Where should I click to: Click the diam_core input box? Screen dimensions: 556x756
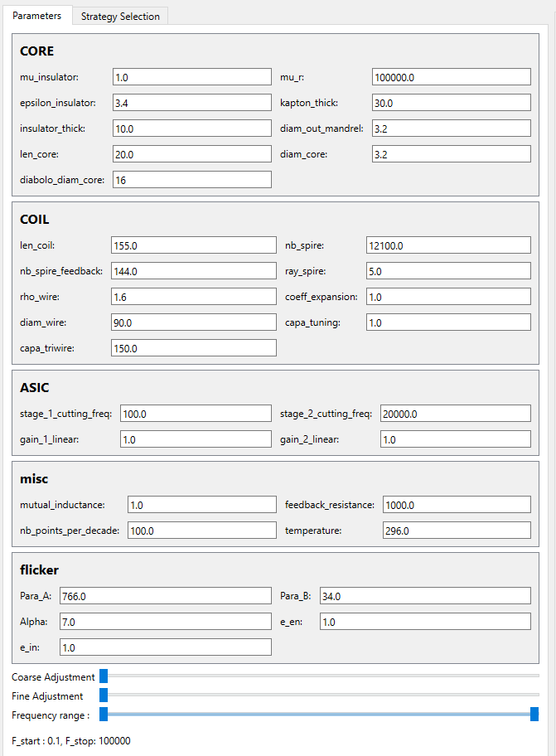tap(451, 154)
